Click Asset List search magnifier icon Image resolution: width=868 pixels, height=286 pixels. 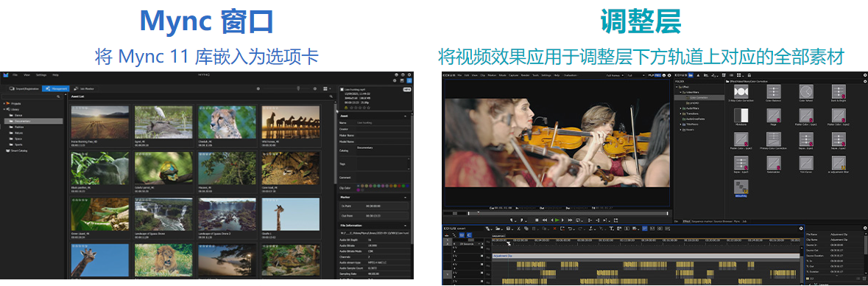331,97
